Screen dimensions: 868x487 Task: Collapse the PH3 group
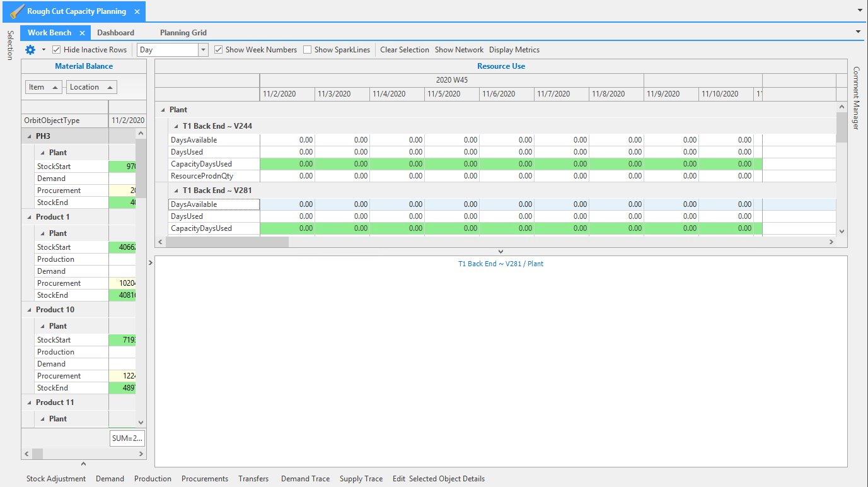30,136
